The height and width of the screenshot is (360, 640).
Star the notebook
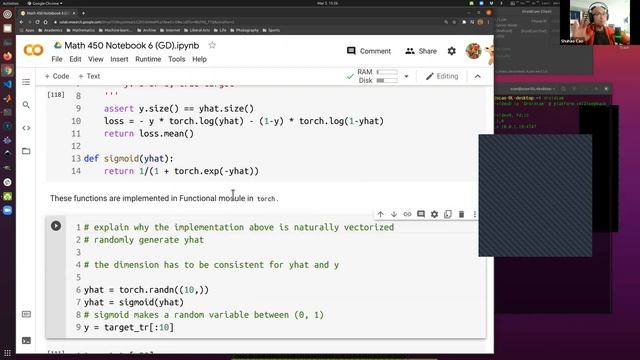tap(212, 45)
